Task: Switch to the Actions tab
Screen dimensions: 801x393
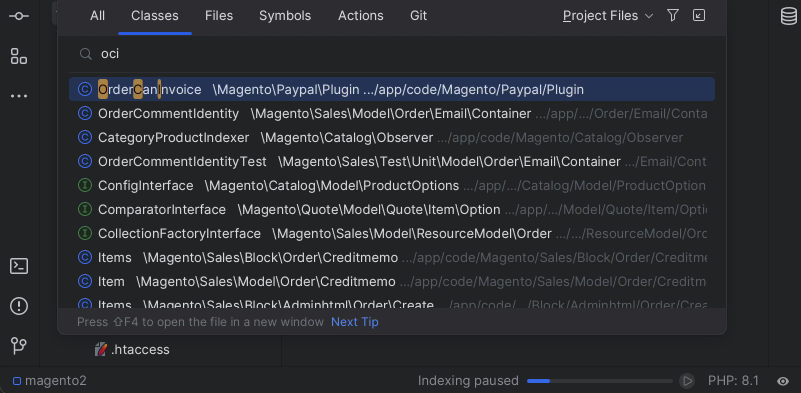Action: click(x=361, y=16)
